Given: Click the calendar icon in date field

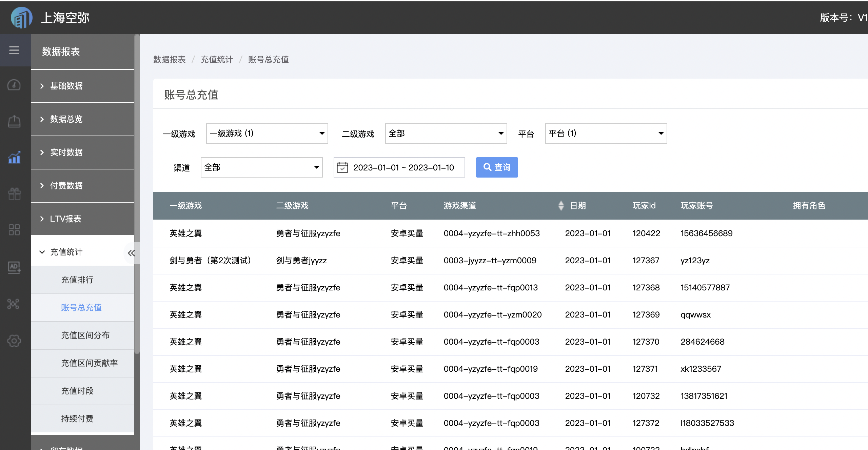Looking at the screenshot, I should pyautogui.click(x=342, y=167).
